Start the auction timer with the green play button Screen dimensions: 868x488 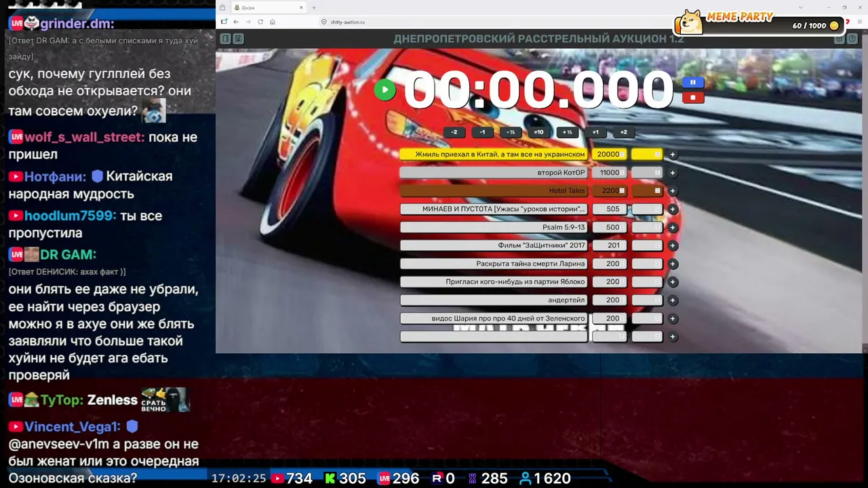point(384,89)
